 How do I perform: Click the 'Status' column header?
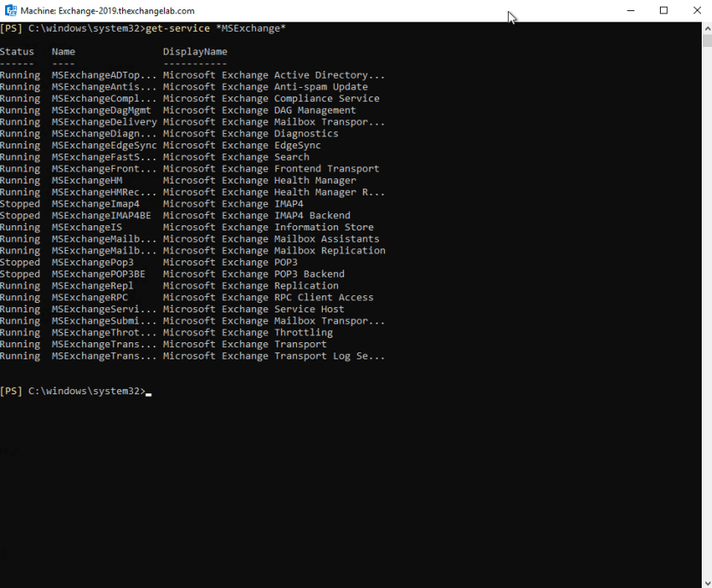17,52
